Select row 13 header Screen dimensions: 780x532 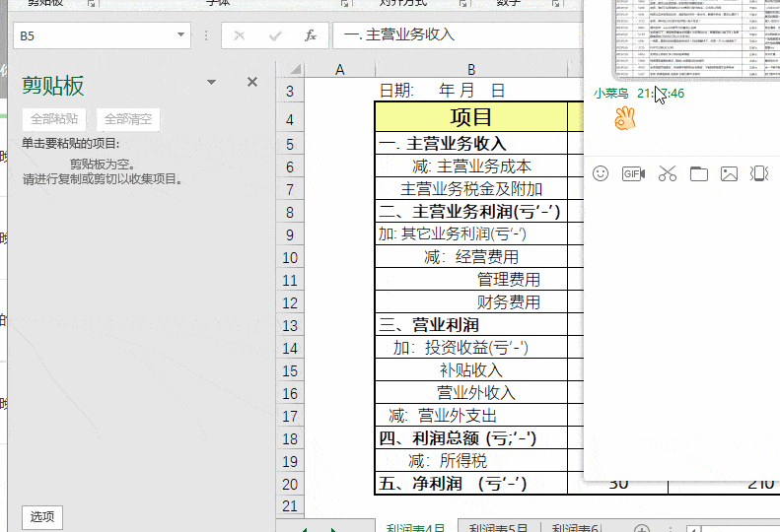[290, 326]
